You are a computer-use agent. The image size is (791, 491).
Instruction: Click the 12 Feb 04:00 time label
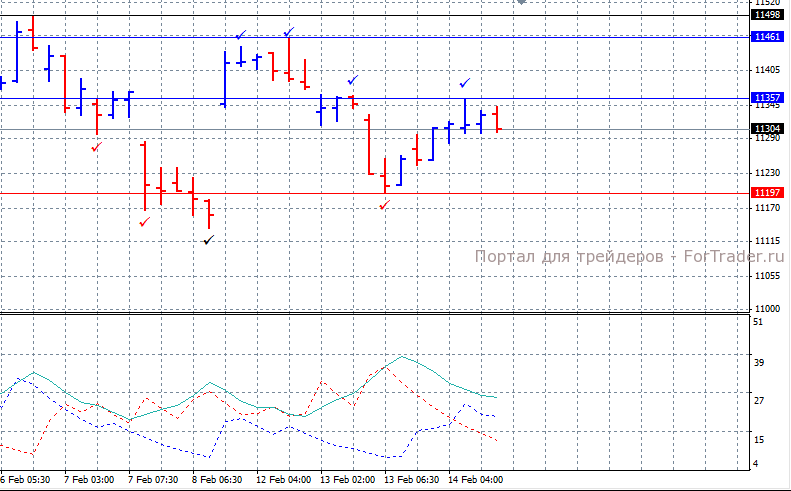[285, 480]
